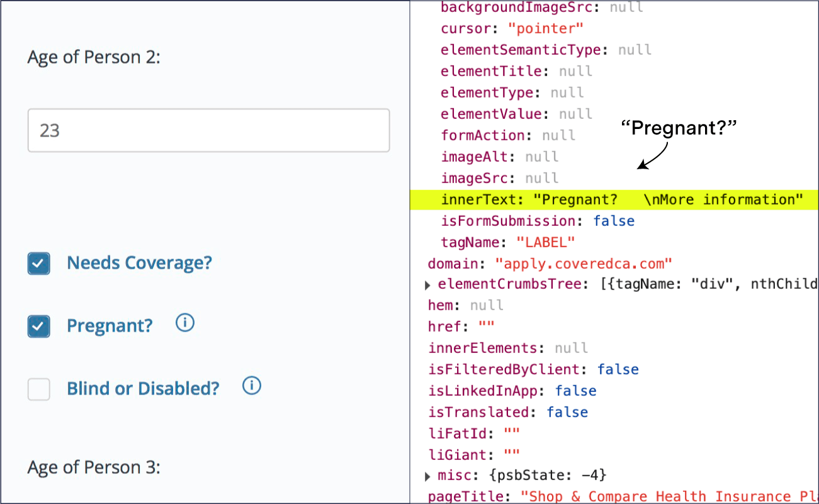Image resolution: width=819 pixels, height=504 pixels.
Task: Click the isFormSubmission false value
Action: [x=614, y=221]
